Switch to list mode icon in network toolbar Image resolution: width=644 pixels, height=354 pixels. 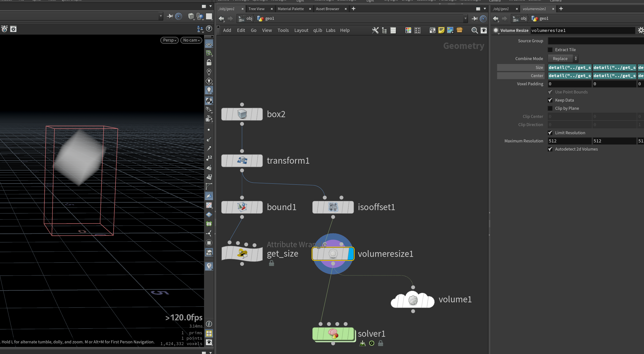tap(393, 30)
